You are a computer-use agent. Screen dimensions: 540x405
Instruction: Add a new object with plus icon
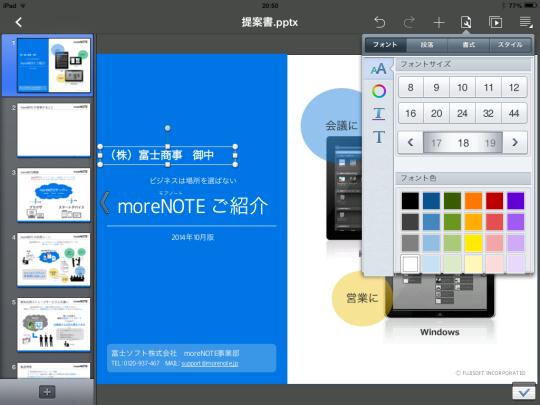(x=439, y=23)
